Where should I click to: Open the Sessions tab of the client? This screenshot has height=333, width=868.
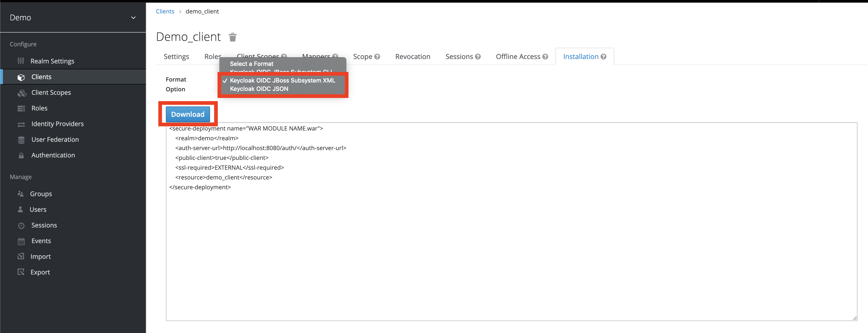pyautogui.click(x=459, y=57)
